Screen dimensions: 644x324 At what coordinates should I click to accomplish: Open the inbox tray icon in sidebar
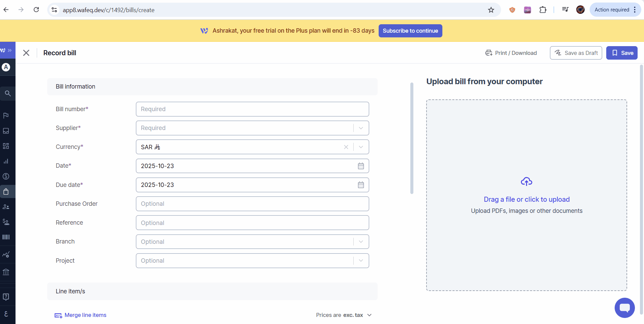click(6, 131)
